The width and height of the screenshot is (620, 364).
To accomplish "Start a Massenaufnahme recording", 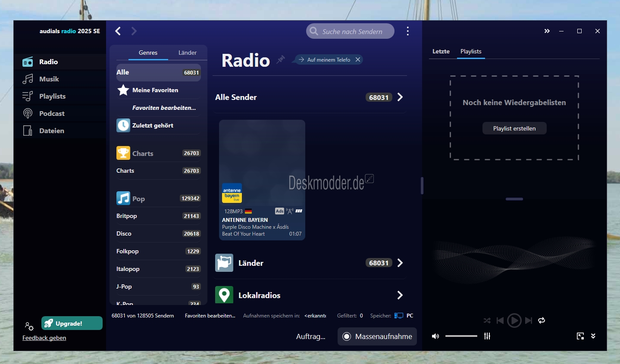I will click(377, 336).
